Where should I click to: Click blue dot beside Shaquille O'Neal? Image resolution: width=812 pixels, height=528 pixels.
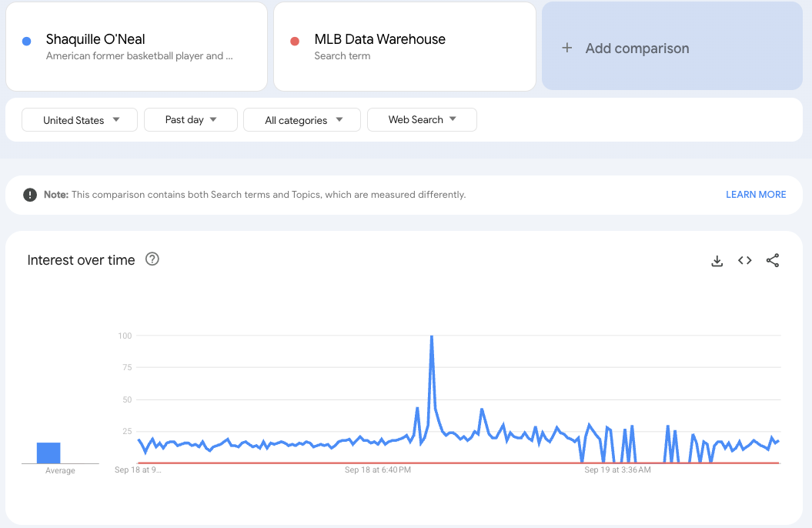point(27,41)
